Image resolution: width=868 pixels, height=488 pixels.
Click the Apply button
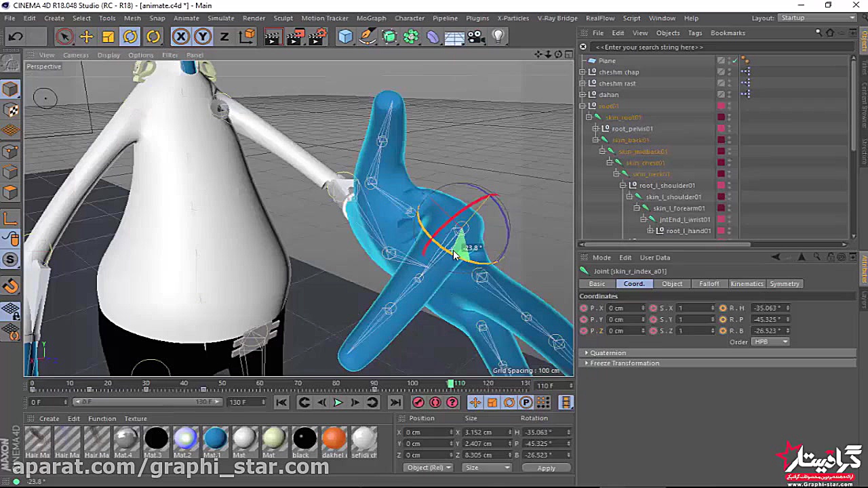pyautogui.click(x=546, y=468)
